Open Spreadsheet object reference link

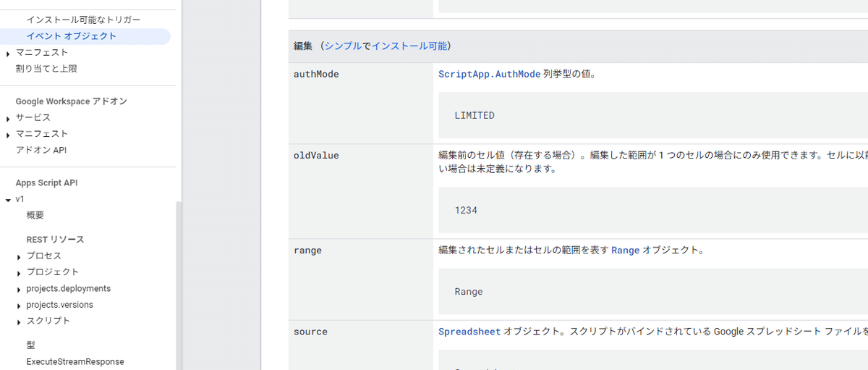469,332
